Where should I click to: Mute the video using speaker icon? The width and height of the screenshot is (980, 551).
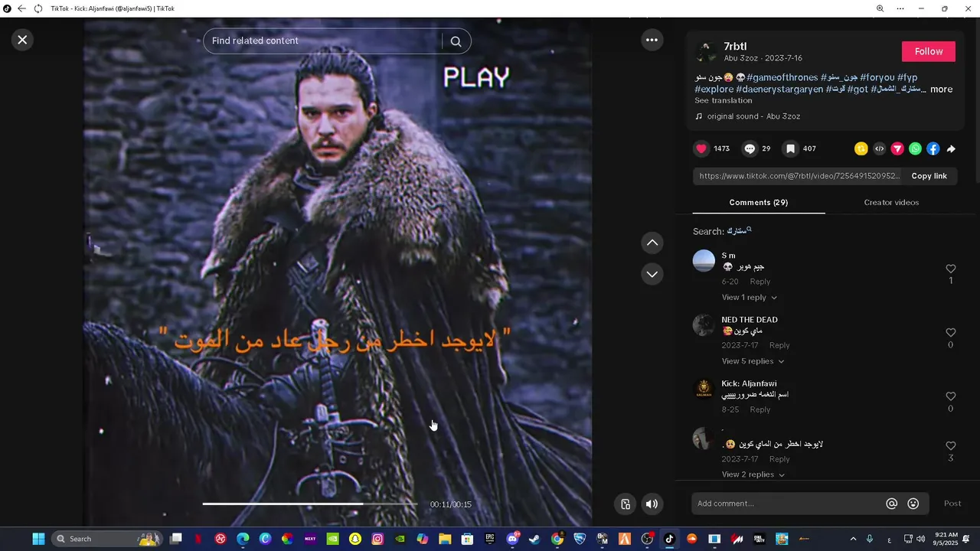pyautogui.click(x=652, y=504)
